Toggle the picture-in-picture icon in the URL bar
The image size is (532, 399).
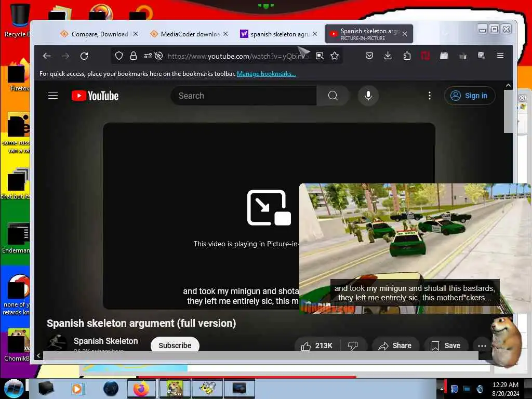click(320, 56)
